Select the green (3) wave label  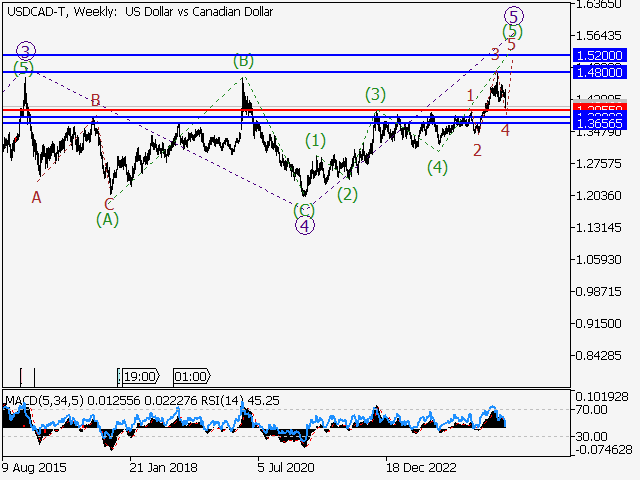[375, 95]
